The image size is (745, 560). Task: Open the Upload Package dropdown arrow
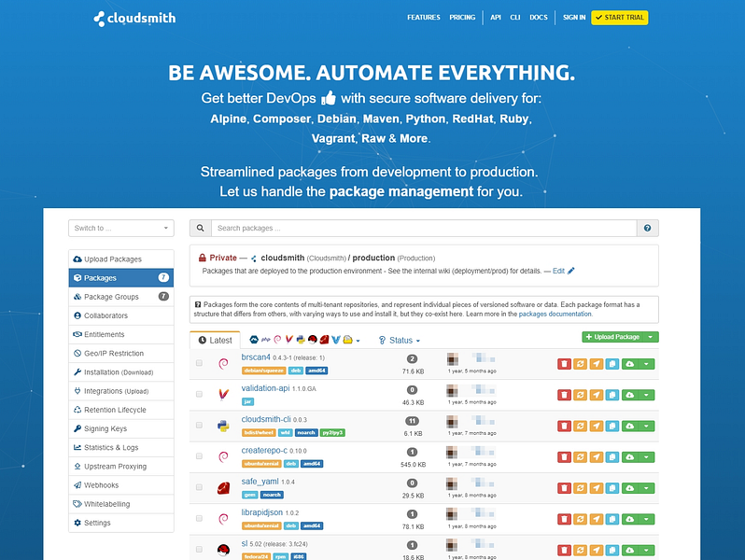point(651,337)
